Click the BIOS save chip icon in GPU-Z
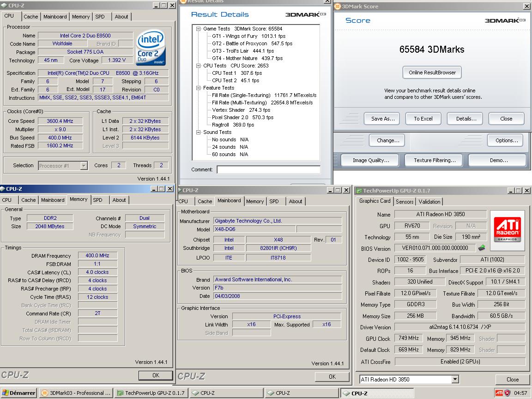The width and height of the screenshot is (532, 399). pyautogui.click(x=482, y=248)
